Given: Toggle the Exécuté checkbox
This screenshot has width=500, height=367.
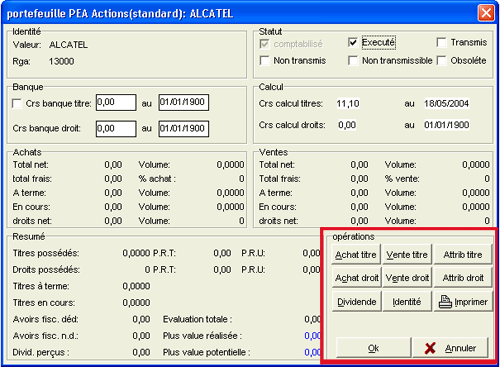Looking at the screenshot, I should (353, 42).
